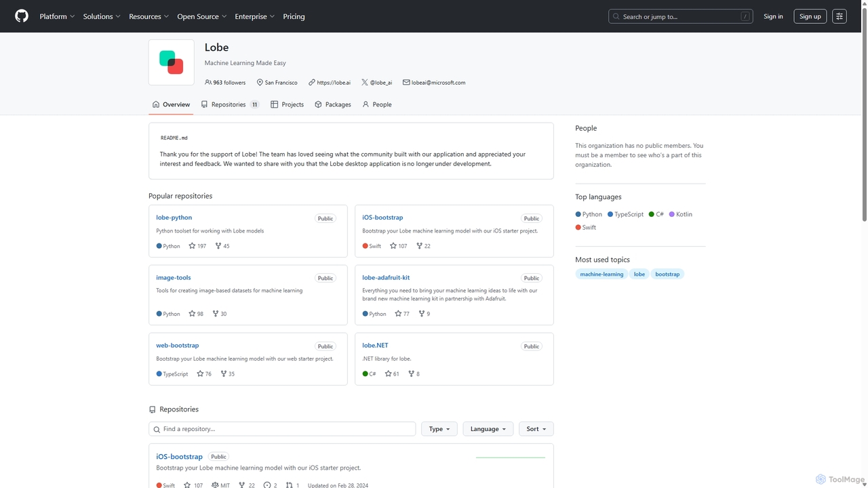The image size is (868, 488).
Task: Click the star icon on image-tools card
Action: [192, 314]
